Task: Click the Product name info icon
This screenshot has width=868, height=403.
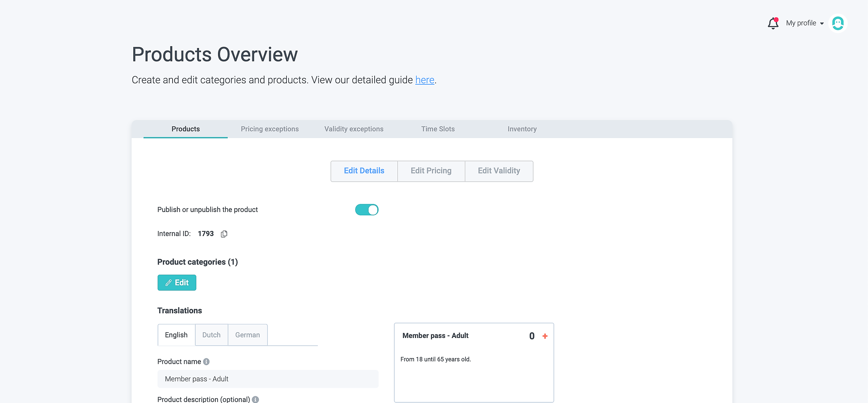Action: coord(206,362)
